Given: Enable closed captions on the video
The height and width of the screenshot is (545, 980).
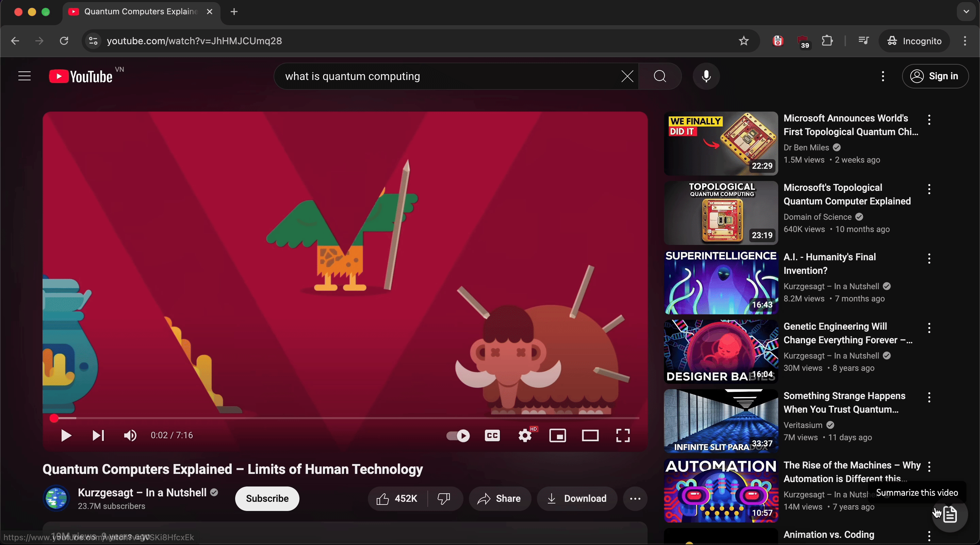Looking at the screenshot, I should tap(492, 436).
